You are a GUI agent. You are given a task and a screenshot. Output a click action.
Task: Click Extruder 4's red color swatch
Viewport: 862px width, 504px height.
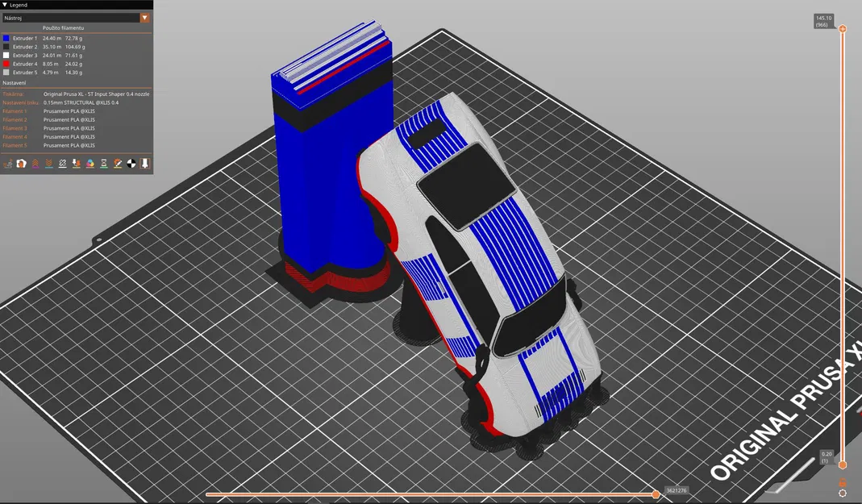[x=6, y=63]
